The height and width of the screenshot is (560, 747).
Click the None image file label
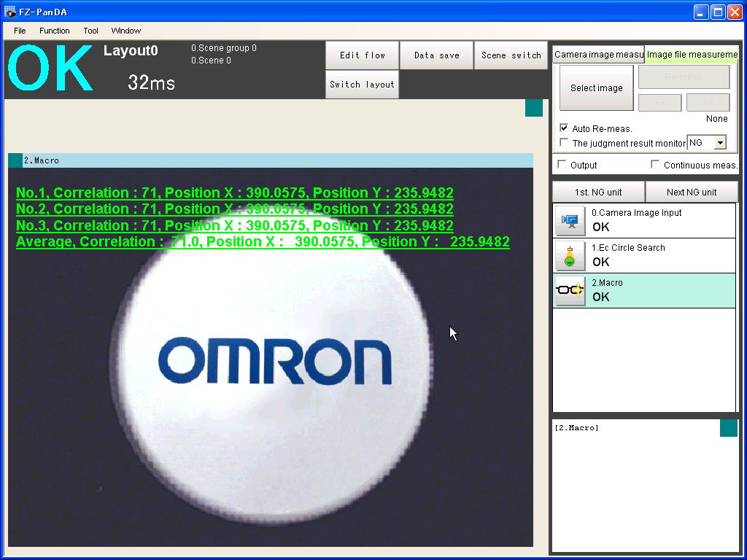coord(717,119)
